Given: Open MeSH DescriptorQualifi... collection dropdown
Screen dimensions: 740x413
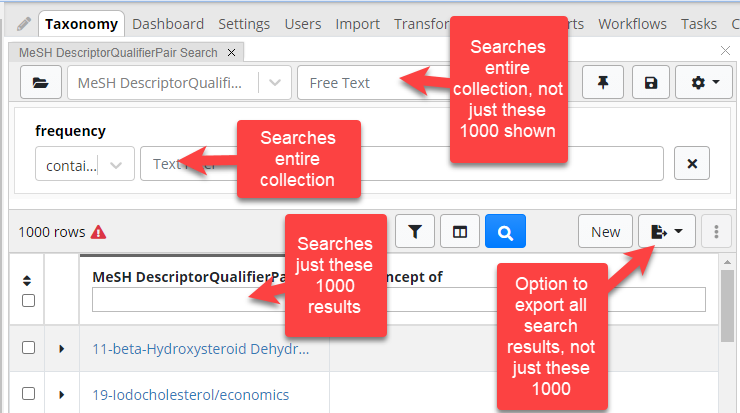Looking at the screenshot, I should click(179, 83).
